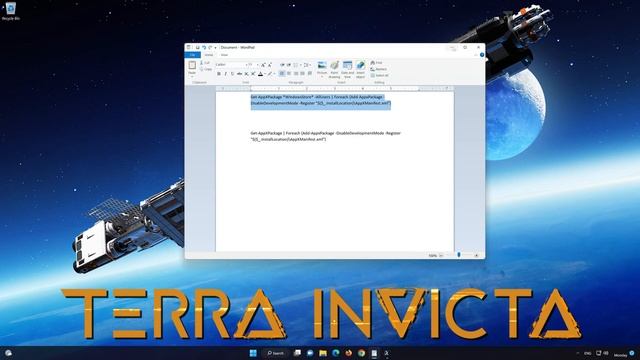Viewport: 640px width, 360px height.
Task: Open the Windows Start menu
Action: point(253,353)
